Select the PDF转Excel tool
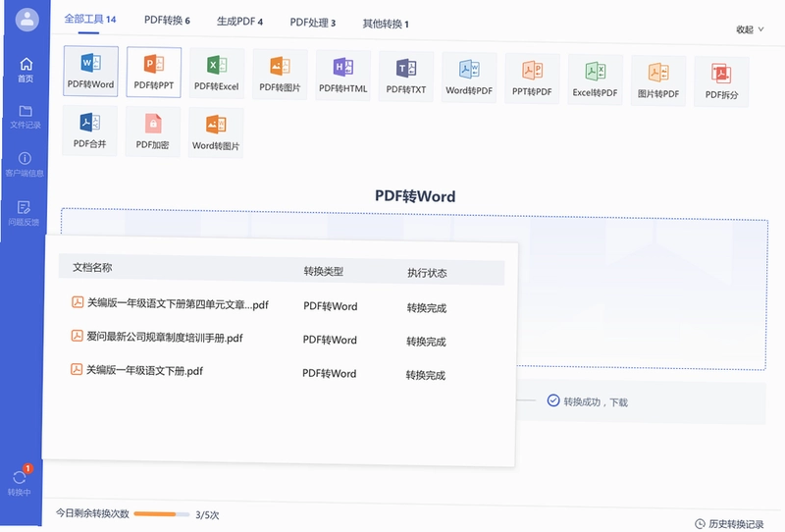The image size is (785, 532). pos(217,74)
